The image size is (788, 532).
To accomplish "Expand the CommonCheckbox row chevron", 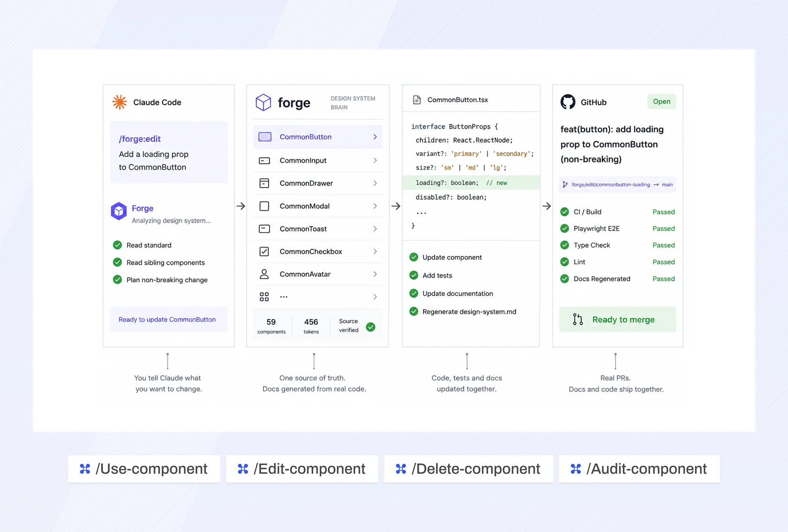I will point(375,252).
